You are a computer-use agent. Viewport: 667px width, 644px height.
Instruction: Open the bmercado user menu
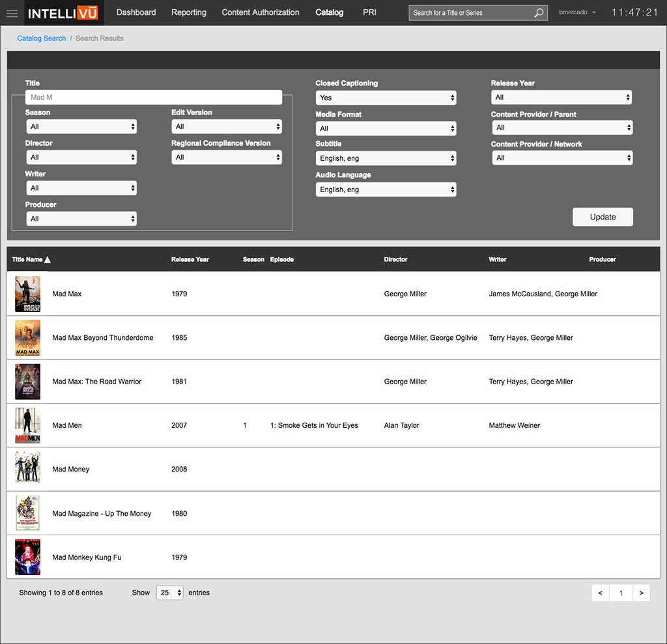tap(577, 13)
